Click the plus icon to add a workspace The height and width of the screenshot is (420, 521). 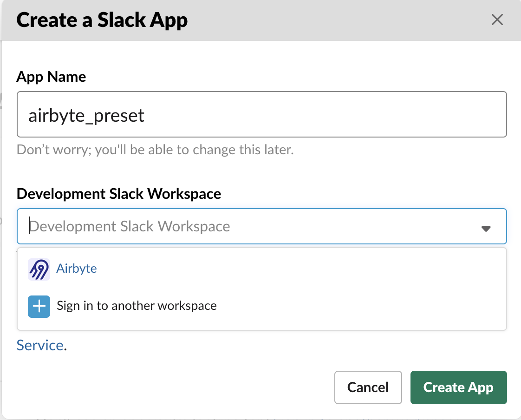pyautogui.click(x=39, y=306)
